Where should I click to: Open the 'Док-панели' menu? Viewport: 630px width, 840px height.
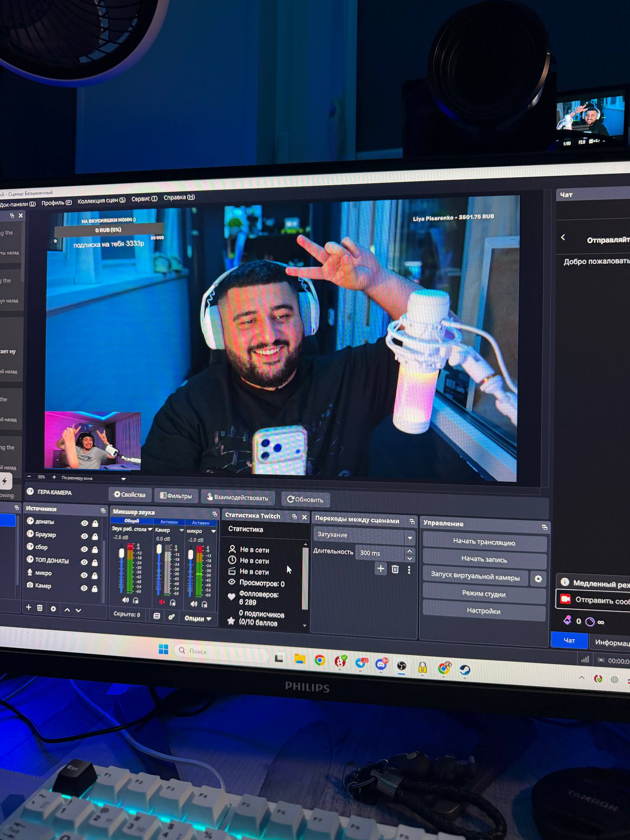18,204
